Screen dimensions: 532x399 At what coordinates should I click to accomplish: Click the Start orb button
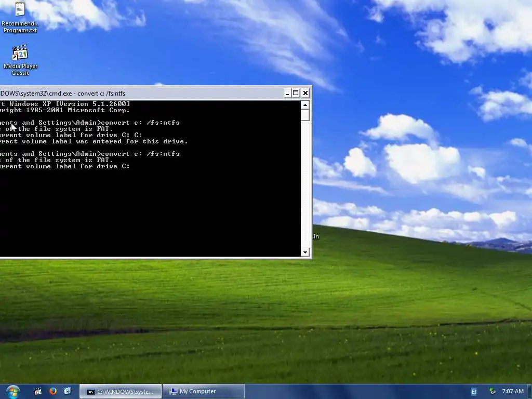point(13,392)
